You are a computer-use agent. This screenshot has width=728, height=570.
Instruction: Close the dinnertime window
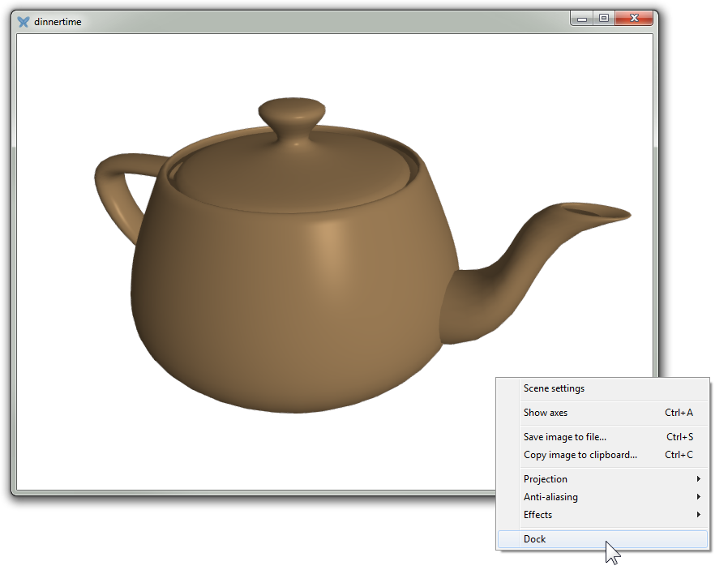(634, 18)
